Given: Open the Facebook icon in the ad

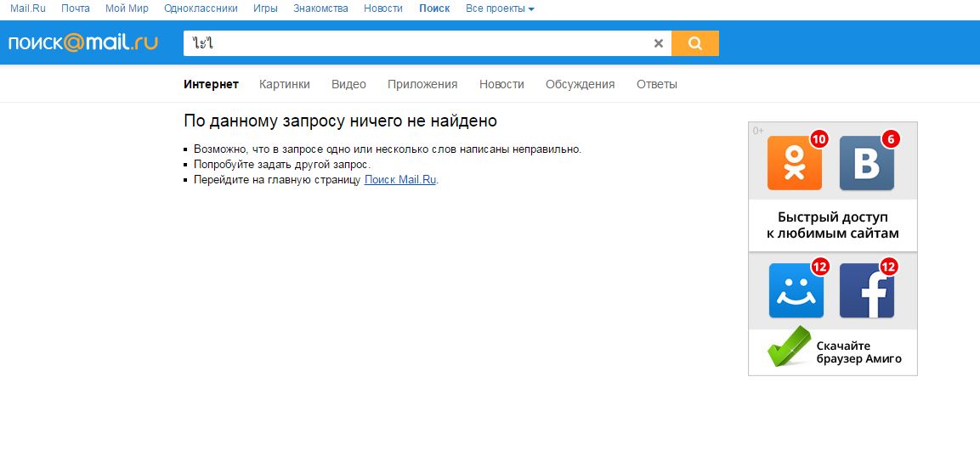Looking at the screenshot, I should tap(866, 291).
